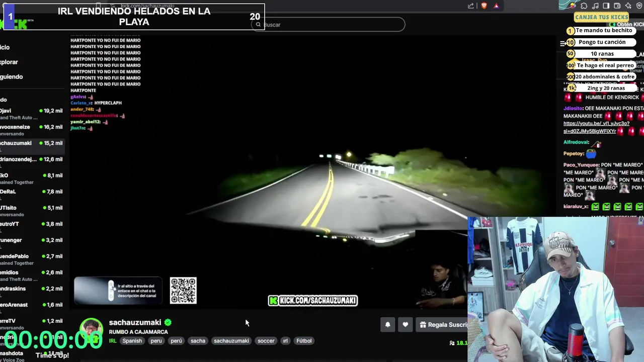Click the QR code on the stream
This screenshot has height=362, width=644.
tap(183, 291)
